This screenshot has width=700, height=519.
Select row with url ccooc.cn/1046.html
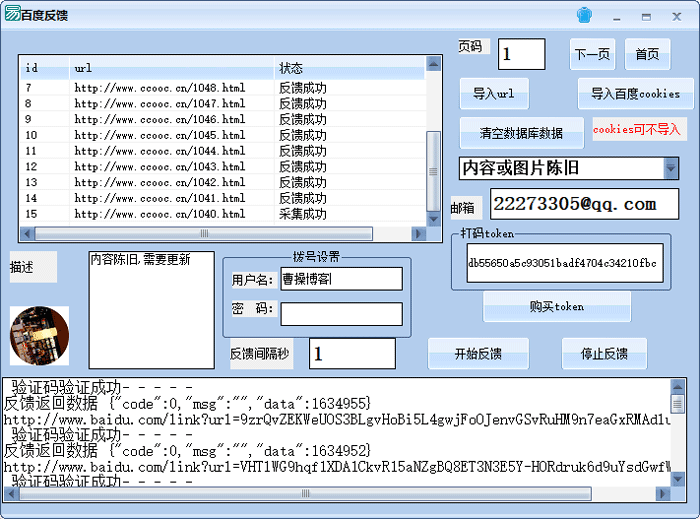click(223, 119)
